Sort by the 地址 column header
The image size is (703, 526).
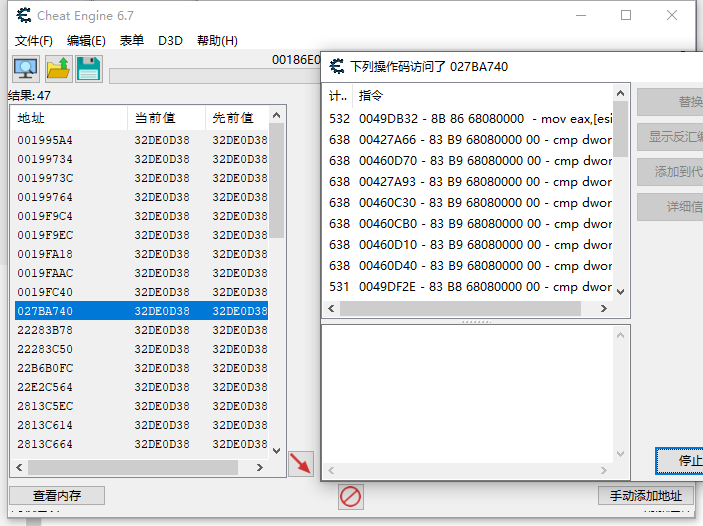[69, 118]
